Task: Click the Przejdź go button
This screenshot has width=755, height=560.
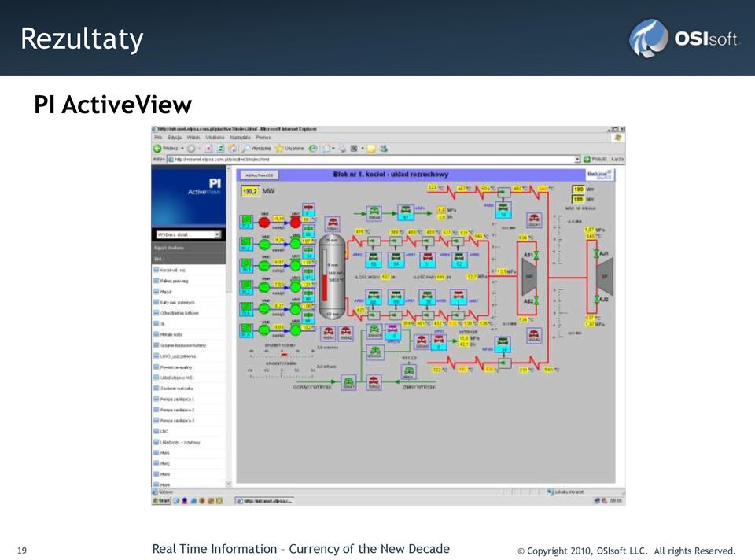Action: [595, 159]
